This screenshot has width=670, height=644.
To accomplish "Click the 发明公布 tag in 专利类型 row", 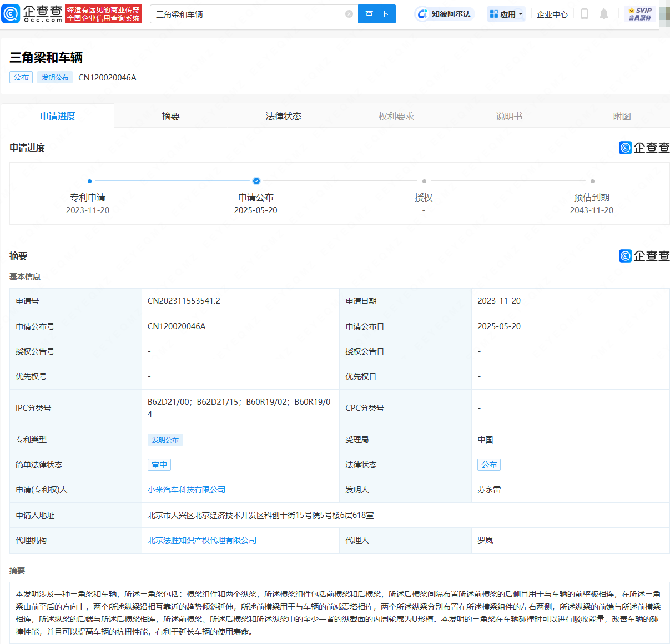I will [165, 440].
